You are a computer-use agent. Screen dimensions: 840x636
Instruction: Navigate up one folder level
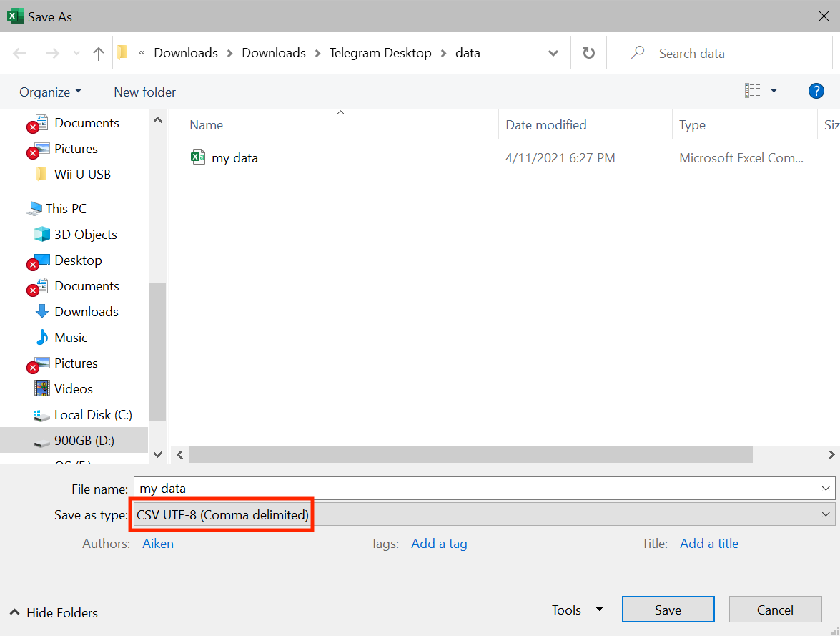tap(98, 52)
